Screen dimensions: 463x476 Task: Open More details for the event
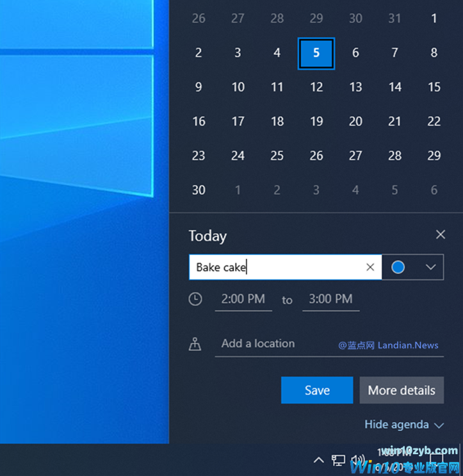[x=402, y=390]
